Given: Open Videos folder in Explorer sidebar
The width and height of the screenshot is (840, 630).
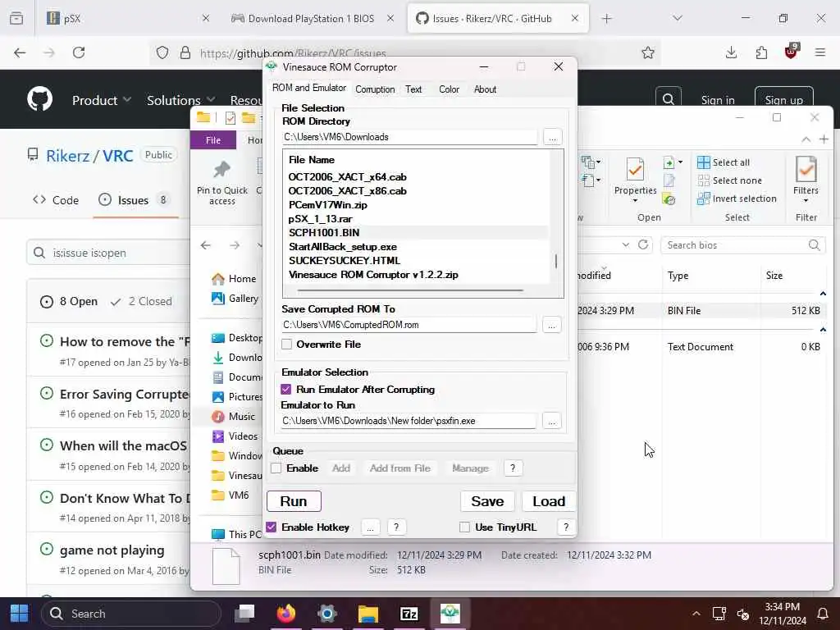Looking at the screenshot, I should 235,436.
